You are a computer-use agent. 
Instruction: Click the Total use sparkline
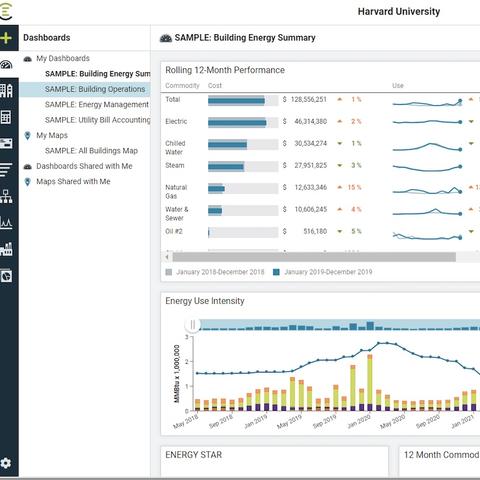[x=427, y=103]
